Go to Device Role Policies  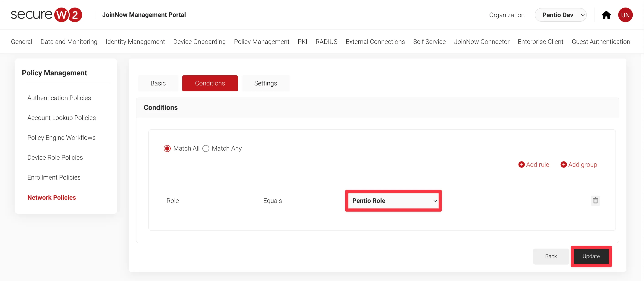(x=55, y=158)
